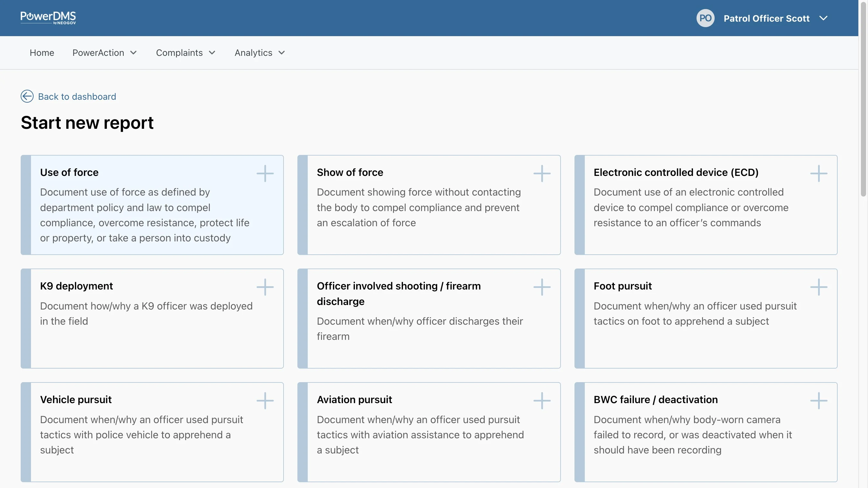Click the officer discharges their firearm description

coord(419,329)
